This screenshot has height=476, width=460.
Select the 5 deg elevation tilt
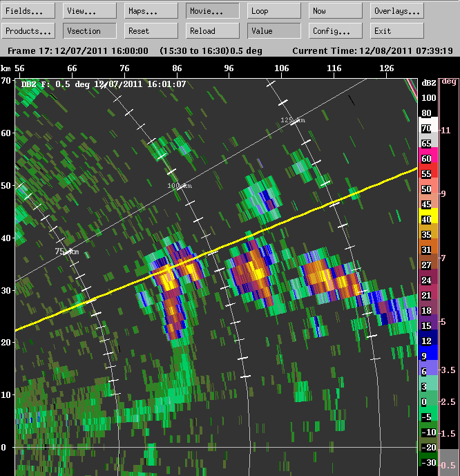443,322
